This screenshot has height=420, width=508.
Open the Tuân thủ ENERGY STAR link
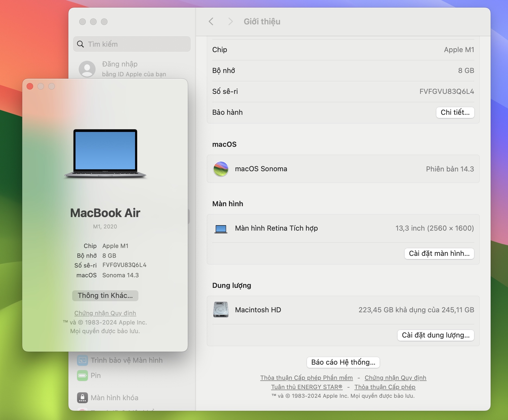click(307, 387)
